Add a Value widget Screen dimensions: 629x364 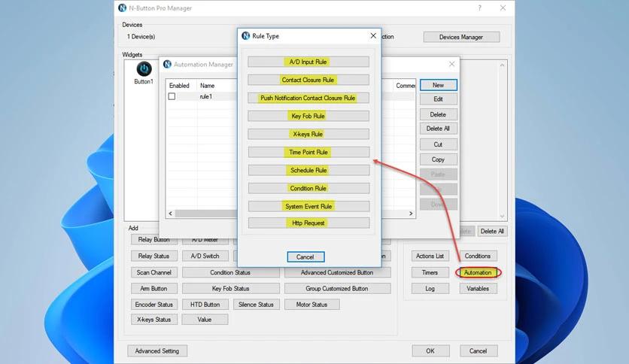click(x=205, y=320)
